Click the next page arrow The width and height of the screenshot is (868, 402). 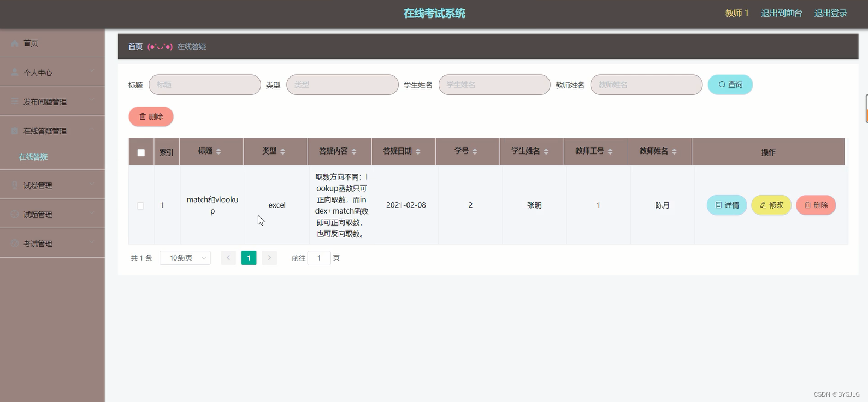click(x=269, y=258)
